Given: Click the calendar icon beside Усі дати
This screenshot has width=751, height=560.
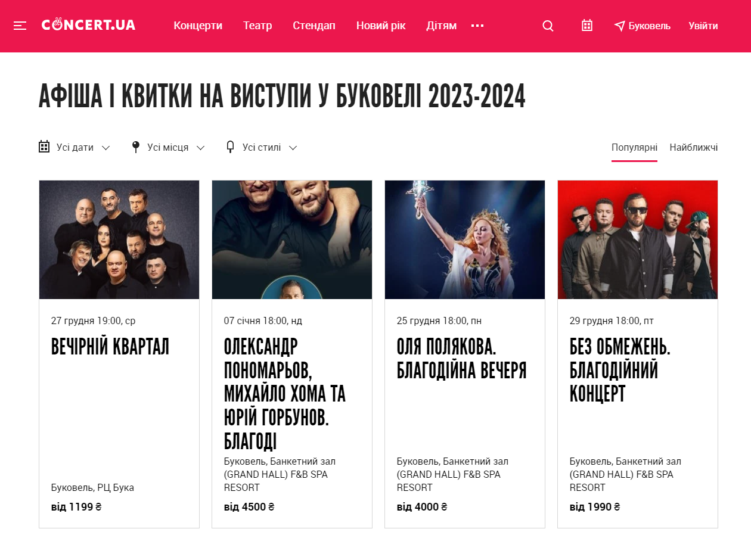Looking at the screenshot, I should [44, 147].
